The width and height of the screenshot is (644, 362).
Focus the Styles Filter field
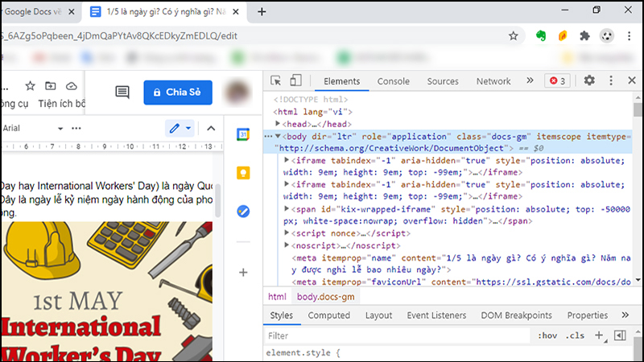point(397,335)
